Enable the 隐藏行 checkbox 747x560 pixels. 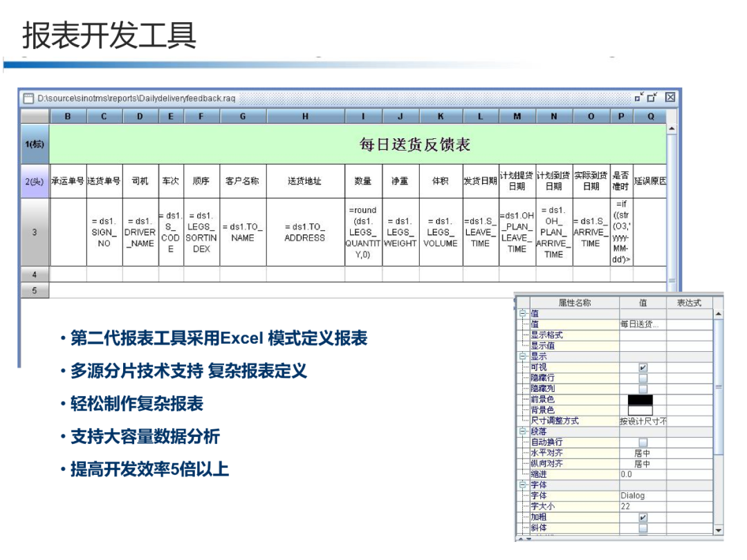click(643, 379)
